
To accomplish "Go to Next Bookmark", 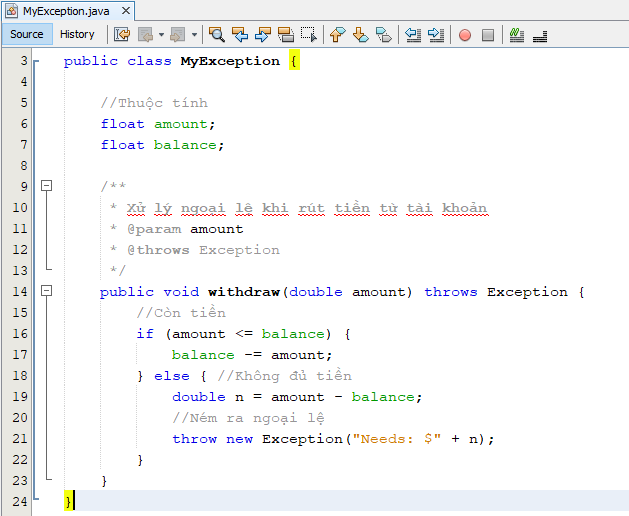I will [361, 35].
